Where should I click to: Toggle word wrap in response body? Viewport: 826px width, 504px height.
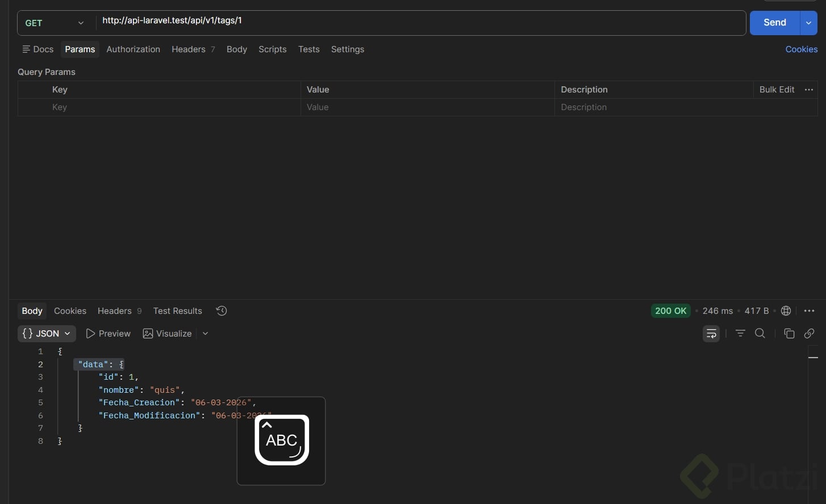coord(711,334)
